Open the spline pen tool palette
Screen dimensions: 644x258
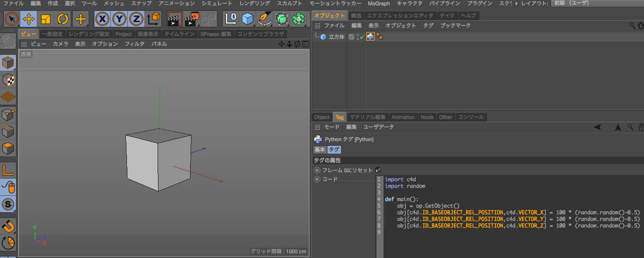pyautogui.click(x=265, y=19)
